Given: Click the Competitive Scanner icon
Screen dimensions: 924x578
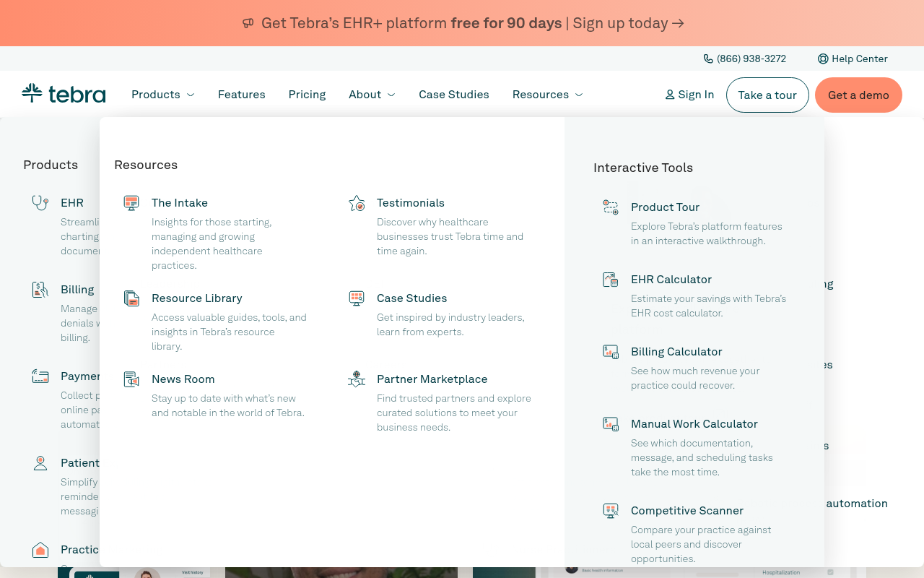Looking at the screenshot, I should click(611, 511).
